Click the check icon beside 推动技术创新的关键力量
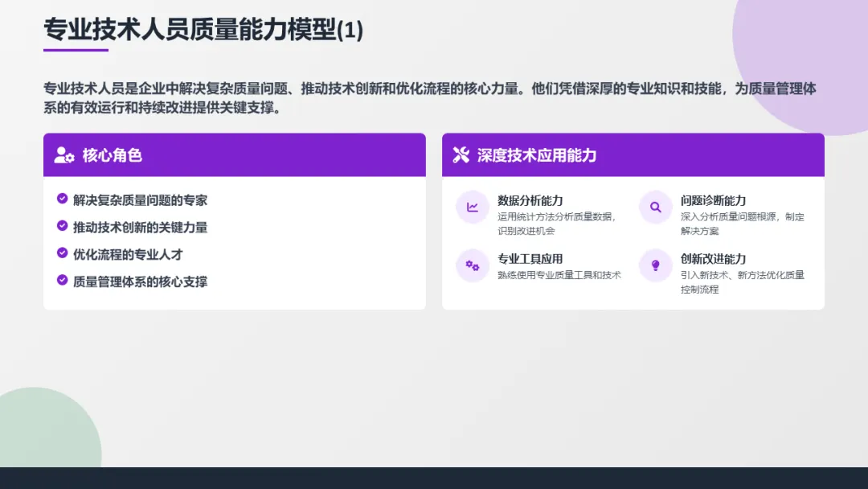868x489 pixels. coord(62,225)
